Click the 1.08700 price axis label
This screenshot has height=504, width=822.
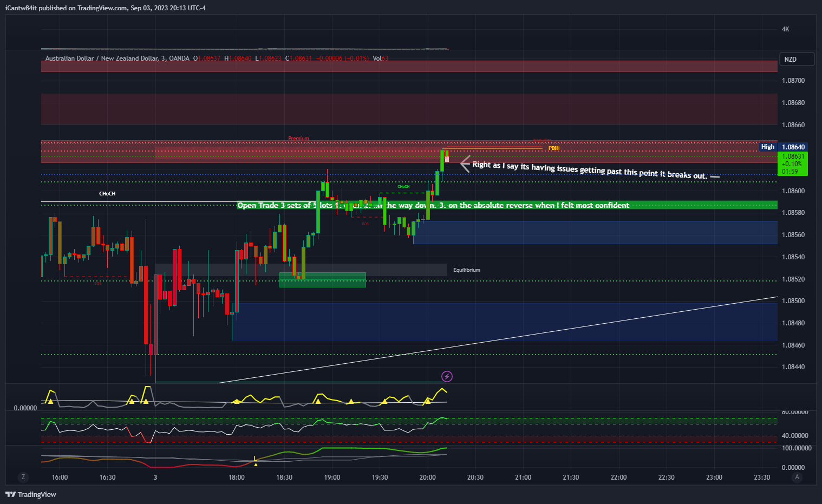pos(793,81)
